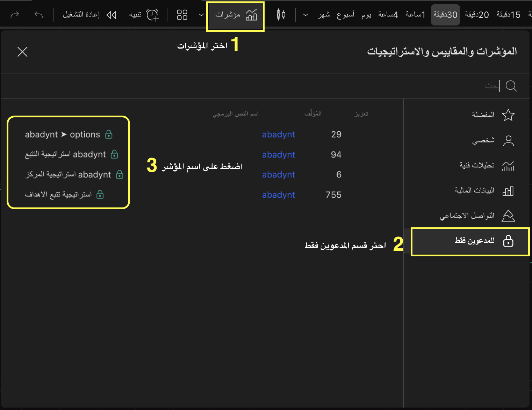Click the إعادة التشغيل replay rewind icon

[111, 15]
